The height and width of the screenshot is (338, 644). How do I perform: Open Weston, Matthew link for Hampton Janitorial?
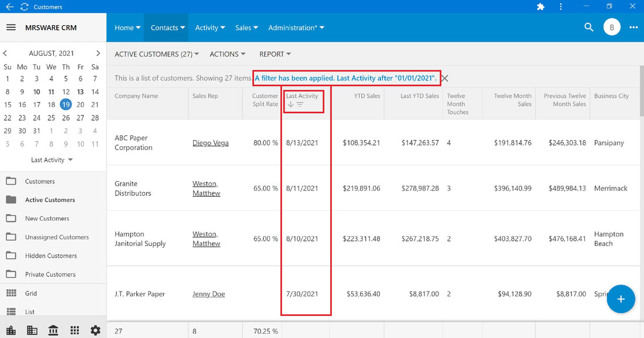coord(206,239)
